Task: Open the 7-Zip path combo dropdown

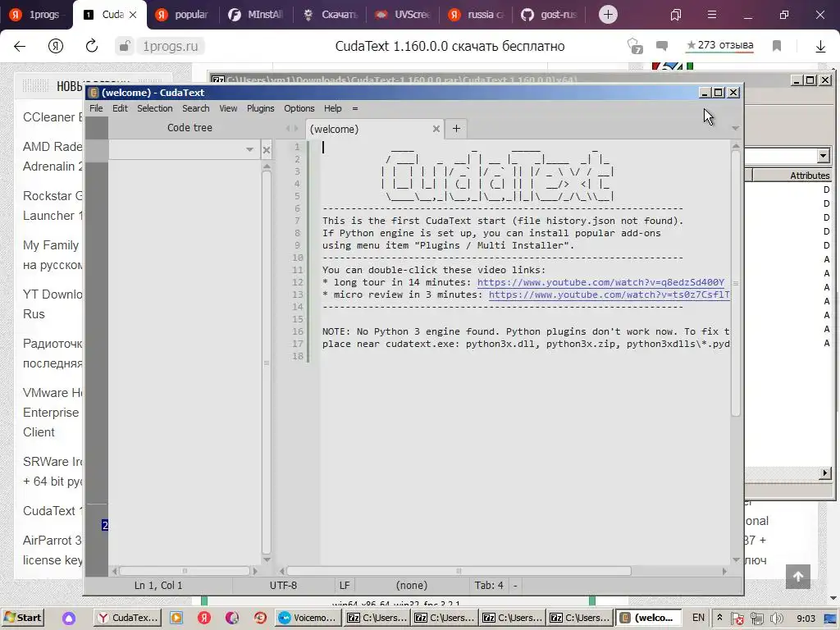Action: point(824,156)
